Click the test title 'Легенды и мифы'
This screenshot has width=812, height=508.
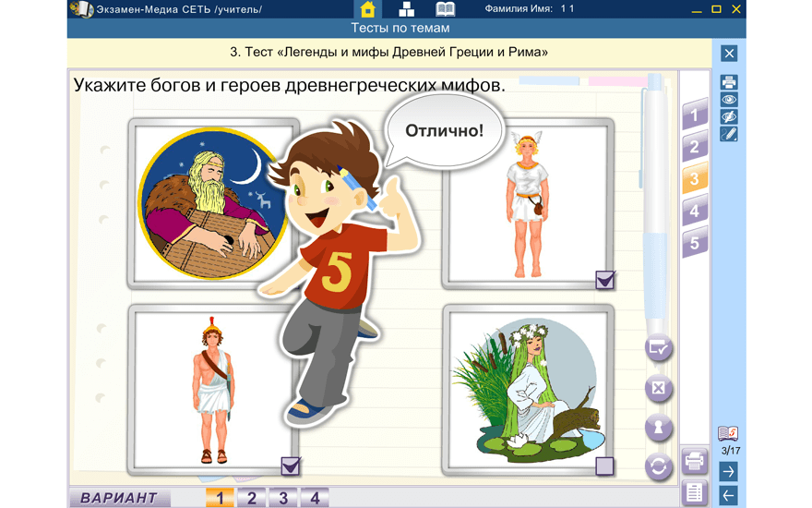pyautogui.click(x=388, y=52)
